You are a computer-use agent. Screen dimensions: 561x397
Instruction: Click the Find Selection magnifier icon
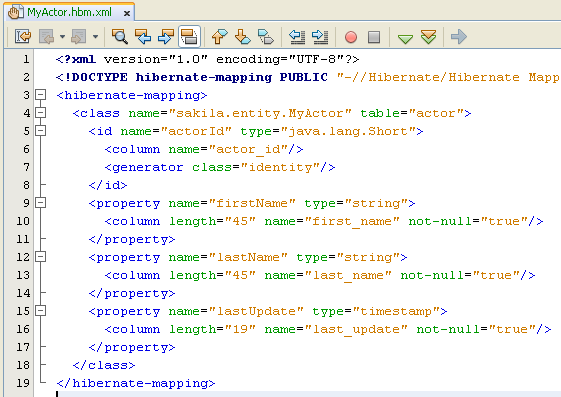pos(119,36)
